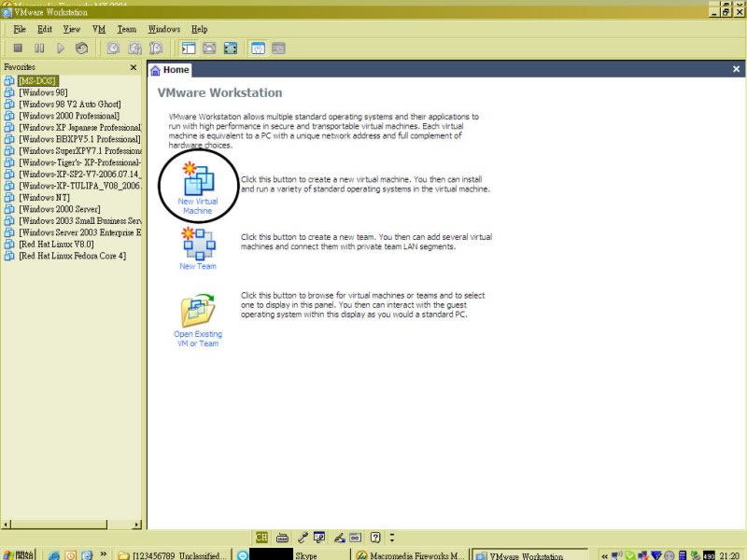Click the Reset toolbar icon

[x=81, y=49]
